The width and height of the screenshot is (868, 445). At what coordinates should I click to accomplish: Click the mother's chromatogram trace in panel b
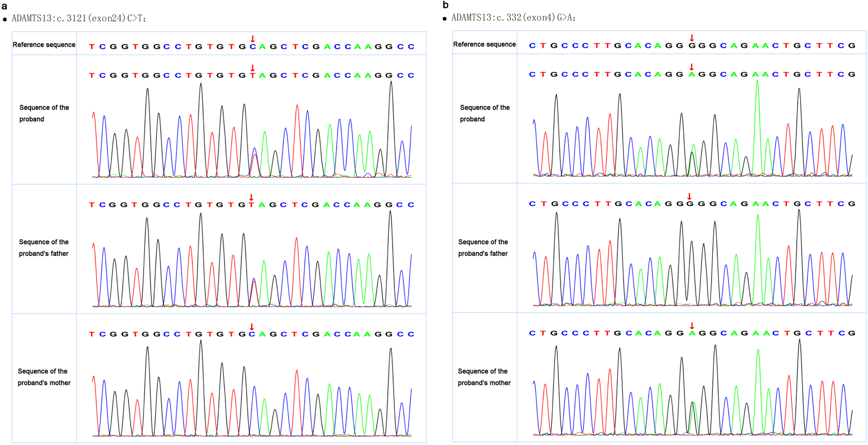(x=693, y=387)
